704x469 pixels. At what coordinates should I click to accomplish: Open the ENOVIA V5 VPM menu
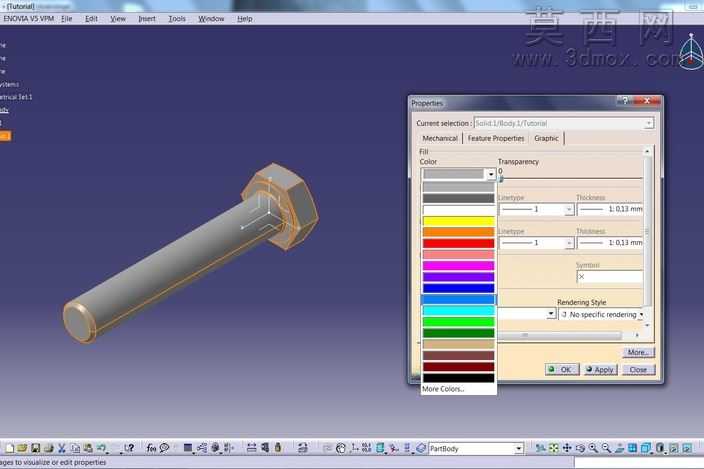click(x=28, y=18)
